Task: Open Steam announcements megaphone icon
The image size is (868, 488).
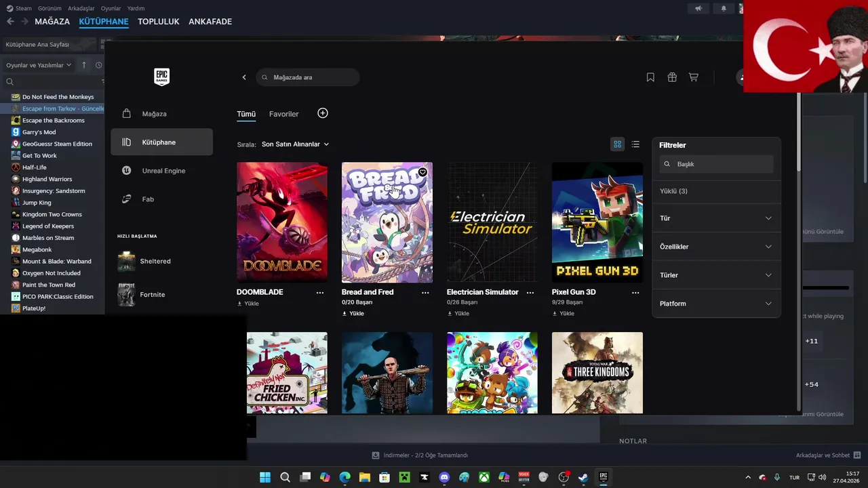Action: 698,8
